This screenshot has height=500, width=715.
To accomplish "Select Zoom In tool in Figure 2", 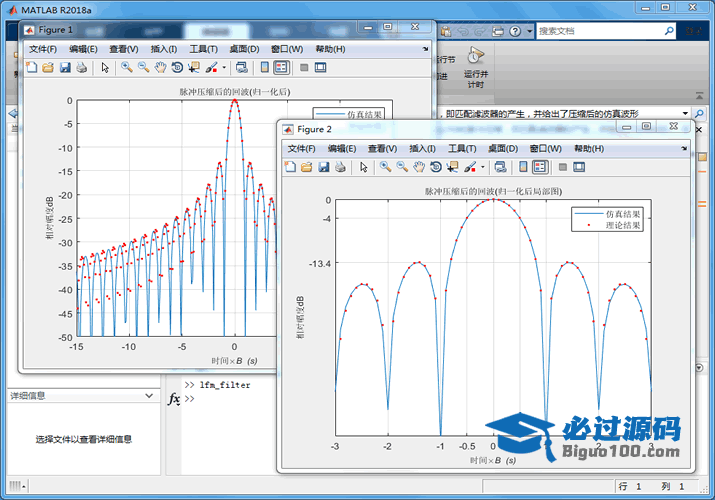I will 385,167.
